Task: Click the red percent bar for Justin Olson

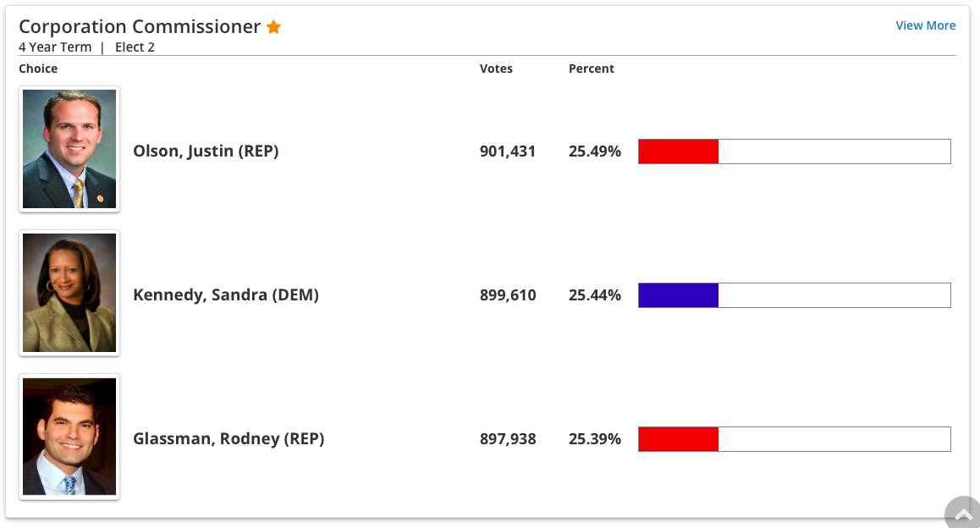Action: pyautogui.click(x=678, y=151)
